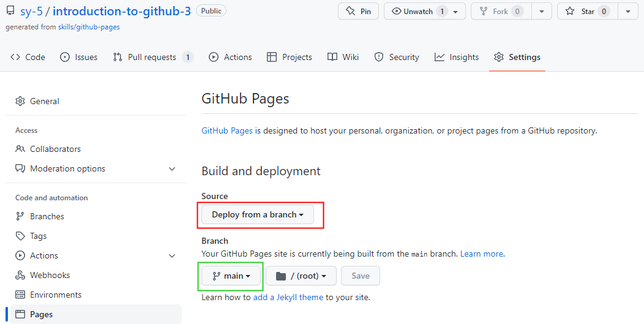
Task: Go to the Actions tab
Action: coord(230,57)
